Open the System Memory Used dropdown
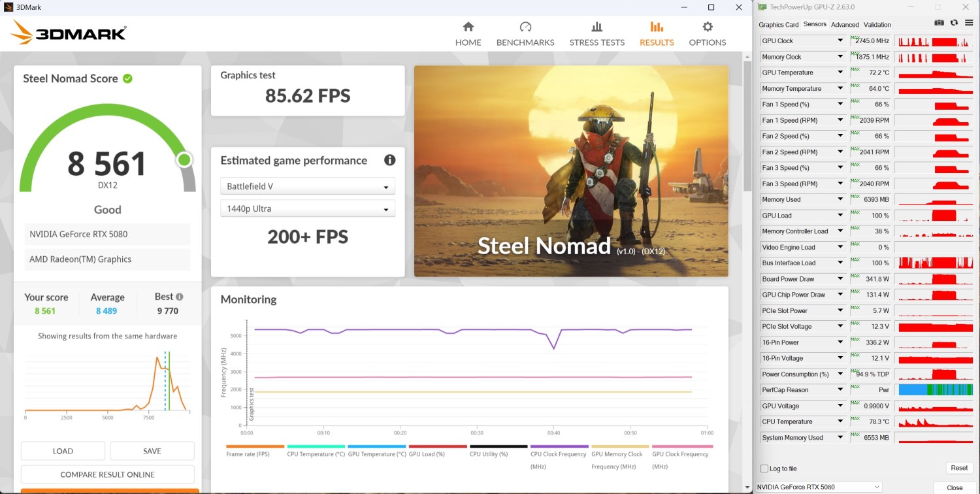This screenshot has height=494, width=980. point(840,438)
